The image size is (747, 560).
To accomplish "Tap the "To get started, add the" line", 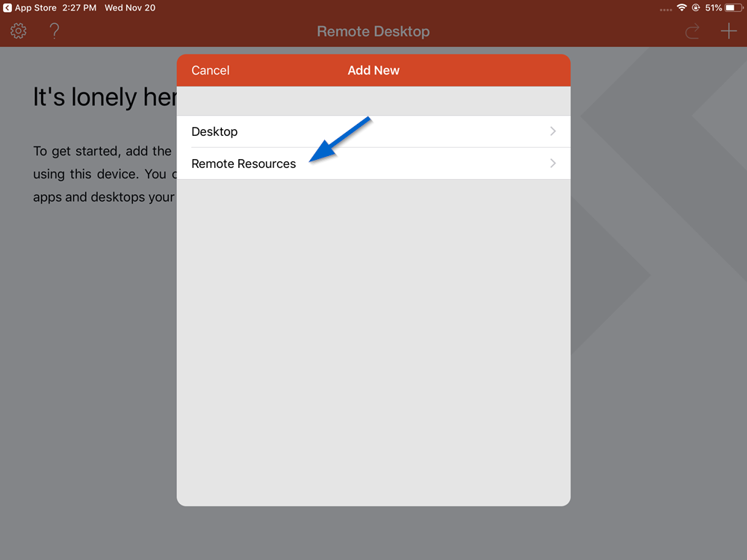I will [102, 151].
